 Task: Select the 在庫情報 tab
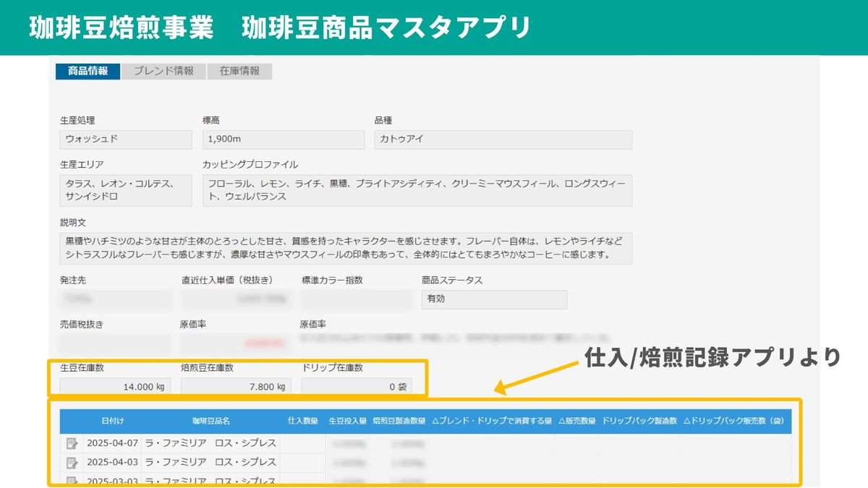[239, 71]
